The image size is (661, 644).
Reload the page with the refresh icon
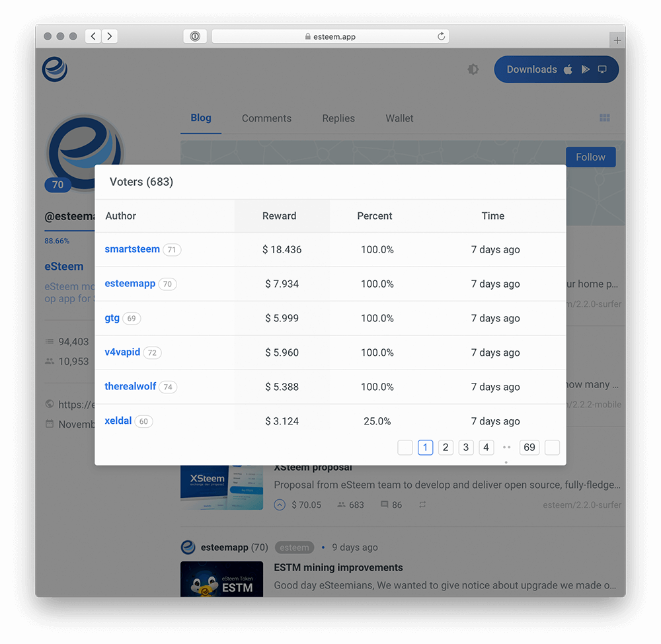click(441, 36)
